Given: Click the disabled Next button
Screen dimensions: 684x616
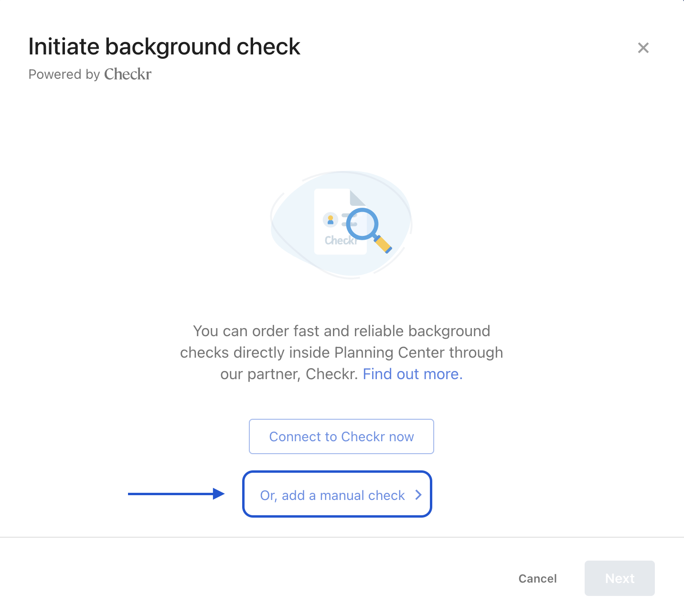Looking at the screenshot, I should click(620, 578).
